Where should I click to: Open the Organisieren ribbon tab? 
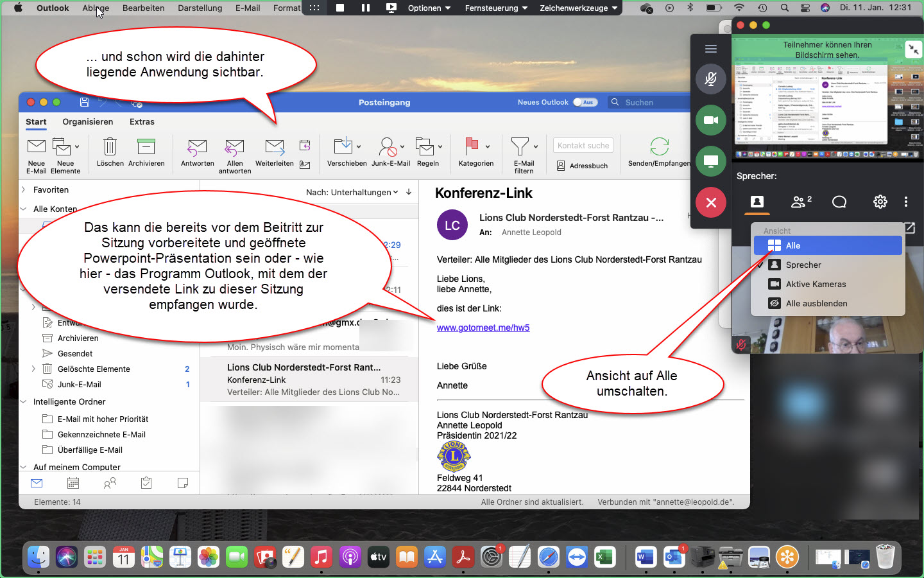pos(88,121)
